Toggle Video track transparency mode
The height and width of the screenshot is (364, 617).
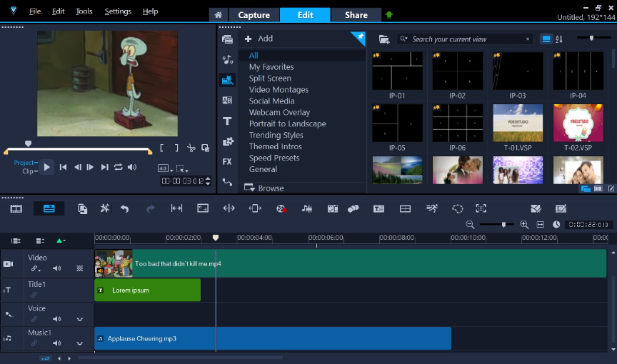(x=79, y=268)
